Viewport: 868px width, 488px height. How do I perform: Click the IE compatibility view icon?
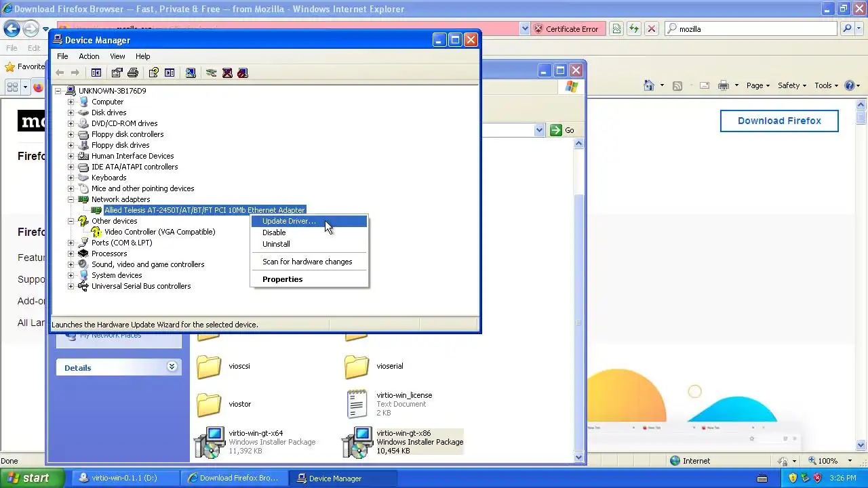(616, 28)
